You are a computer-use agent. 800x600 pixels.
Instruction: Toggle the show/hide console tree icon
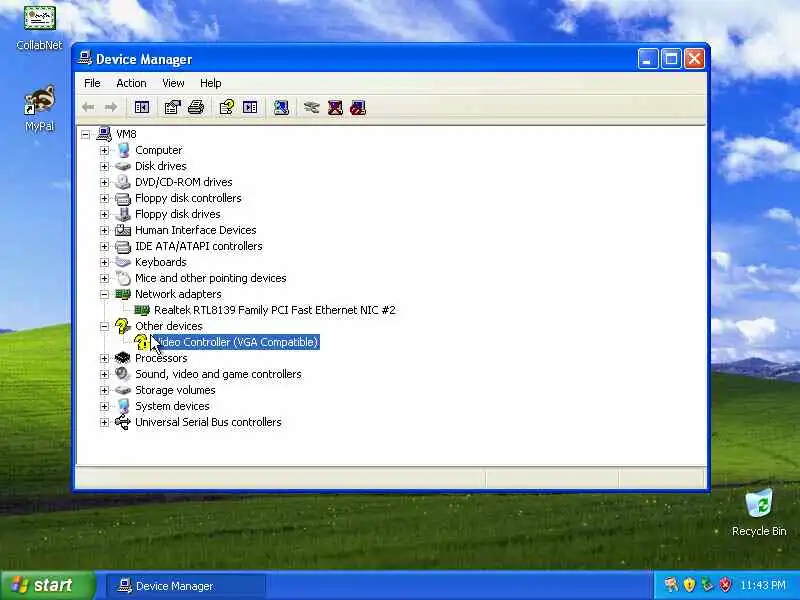point(142,107)
